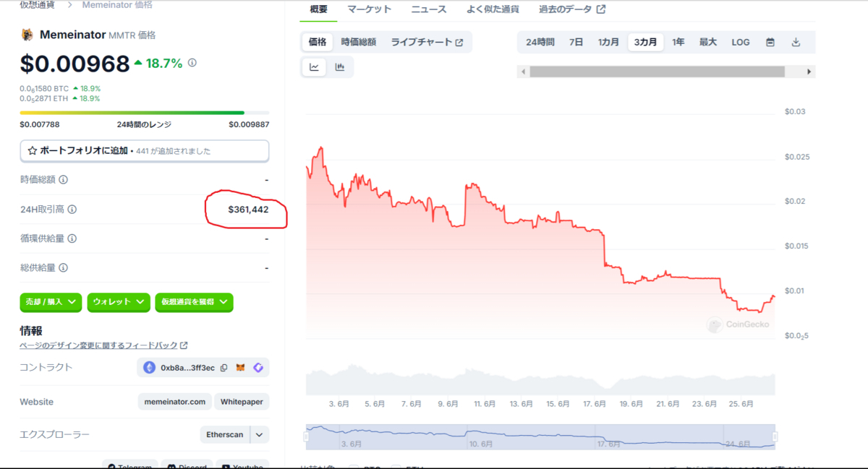Click the star icon on portfolio button
The height and width of the screenshot is (469, 868).
32,151
